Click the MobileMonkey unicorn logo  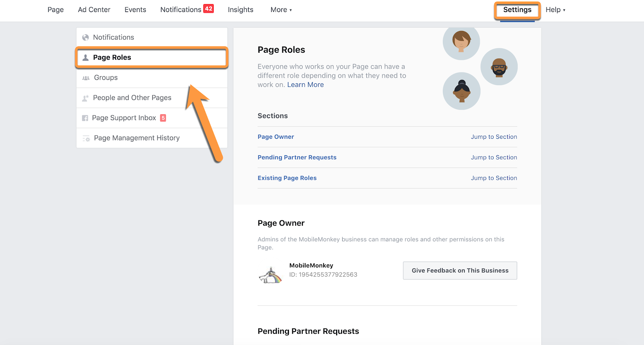coord(270,275)
